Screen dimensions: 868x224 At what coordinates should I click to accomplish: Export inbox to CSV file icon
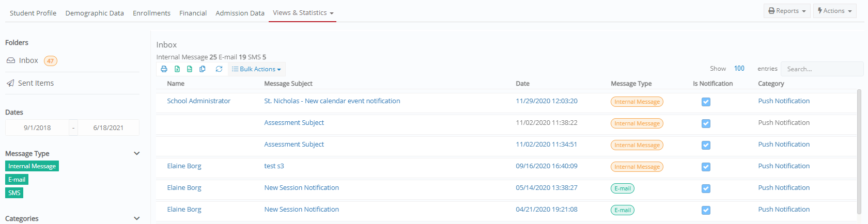190,69
